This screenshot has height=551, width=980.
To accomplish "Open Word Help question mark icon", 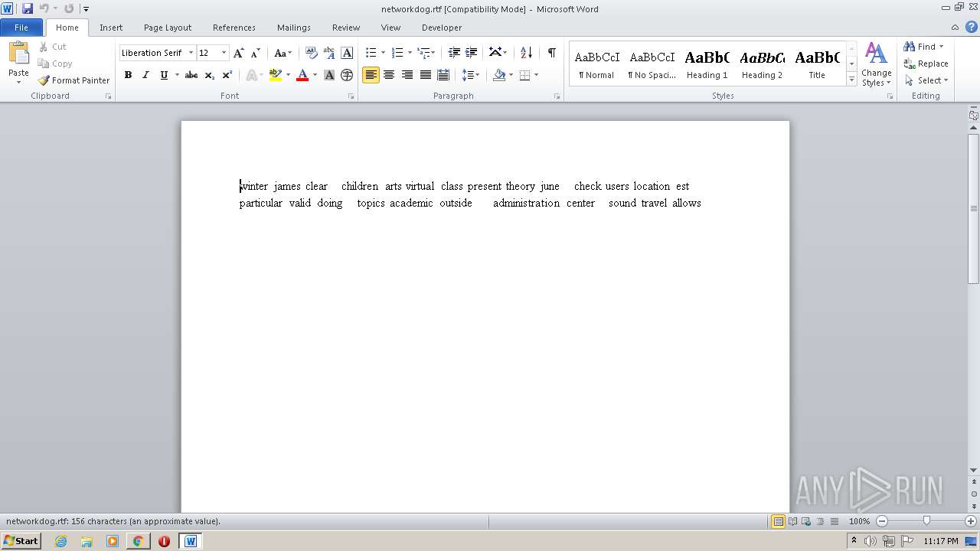I will [x=972, y=27].
